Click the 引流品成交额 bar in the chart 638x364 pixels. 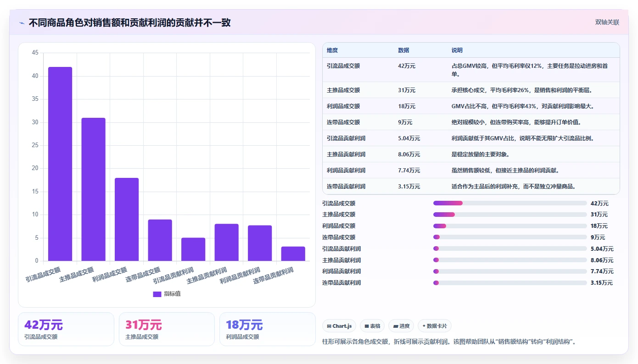pyautogui.click(x=60, y=164)
